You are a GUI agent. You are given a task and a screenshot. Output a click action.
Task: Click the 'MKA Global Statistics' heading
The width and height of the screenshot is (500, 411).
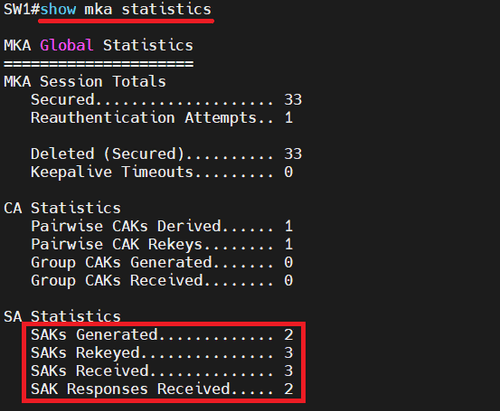(x=98, y=45)
